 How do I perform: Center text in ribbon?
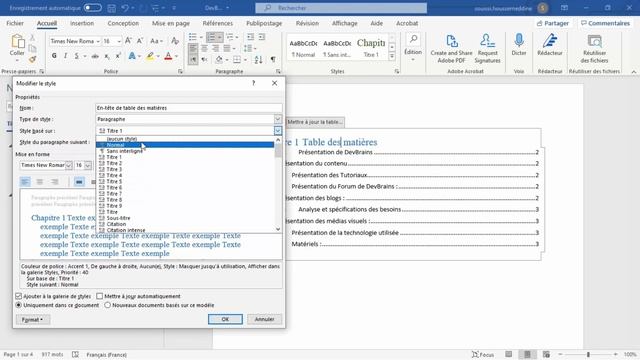(204, 49)
